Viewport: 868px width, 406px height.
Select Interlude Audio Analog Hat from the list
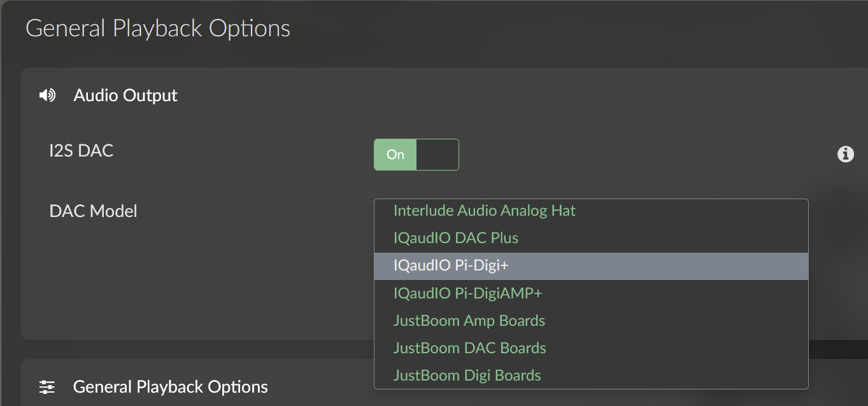click(x=484, y=211)
